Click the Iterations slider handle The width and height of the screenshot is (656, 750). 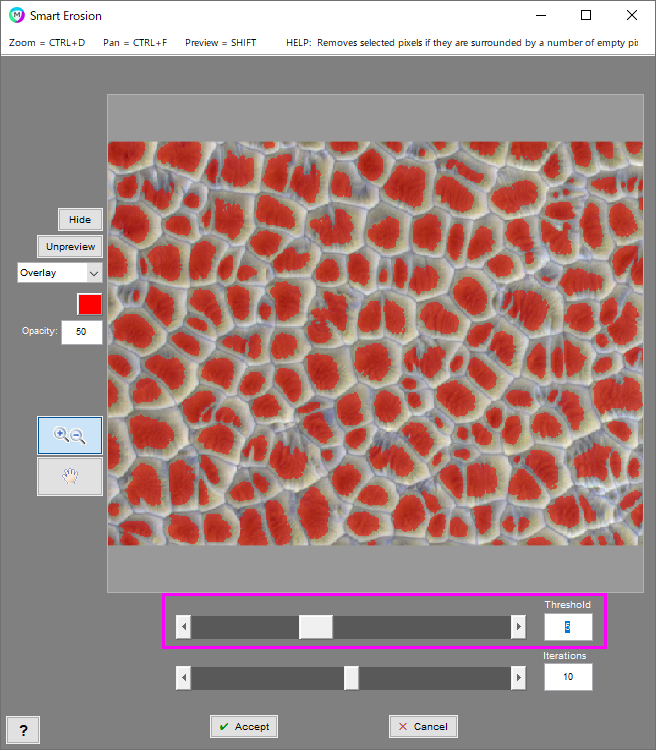click(x=351, y=678)
